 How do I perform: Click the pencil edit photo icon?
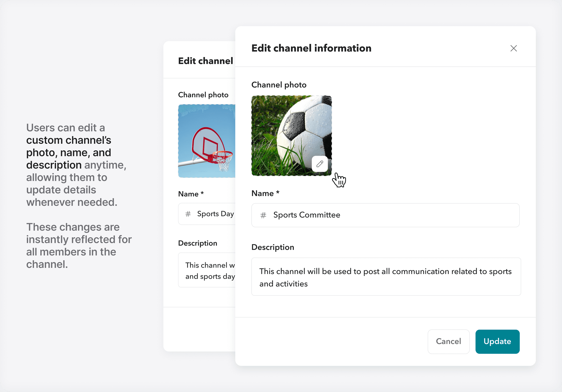[320, 164]
